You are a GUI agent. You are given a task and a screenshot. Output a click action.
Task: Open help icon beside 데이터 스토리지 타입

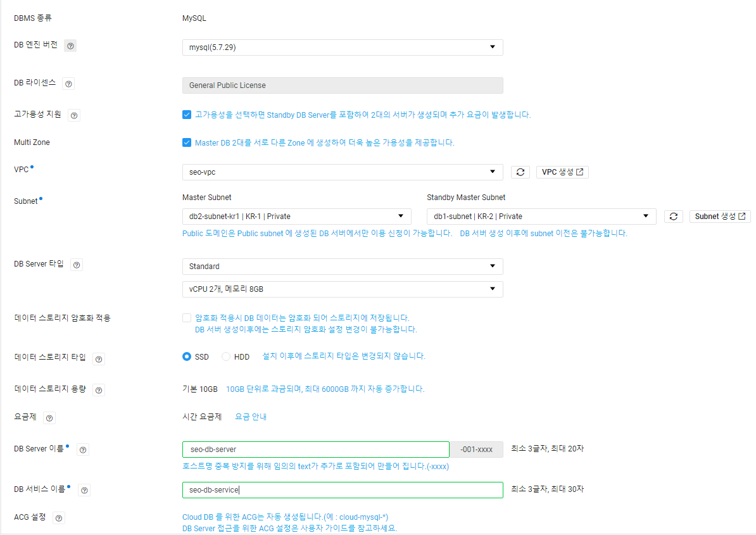(x=98, y=359)
